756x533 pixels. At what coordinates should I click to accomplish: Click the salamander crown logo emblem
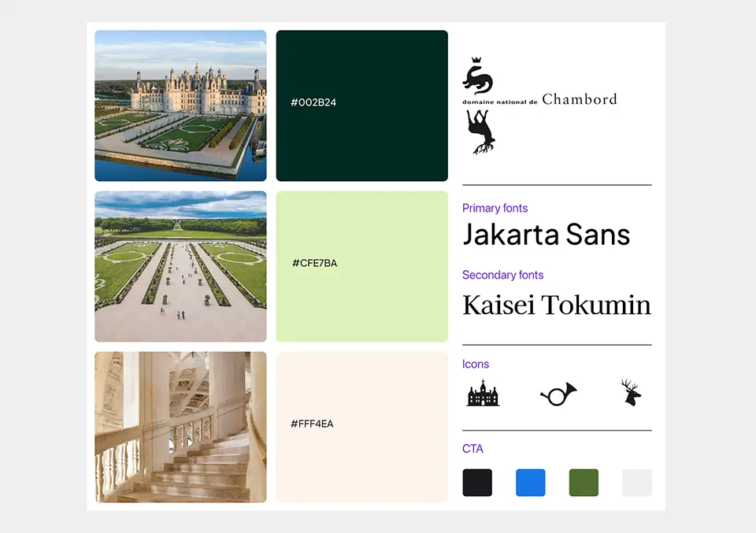(477, 76)
